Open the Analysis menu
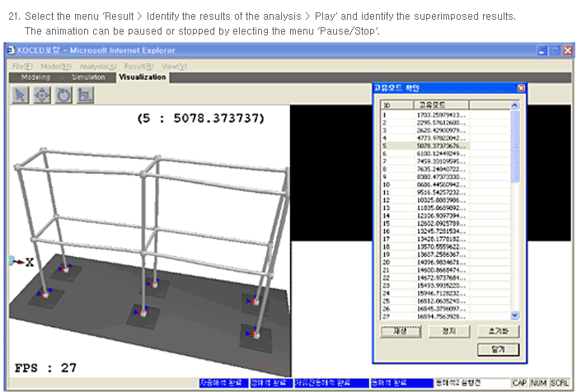This screenshot has width=577, height=392. [x=98, y=66]
